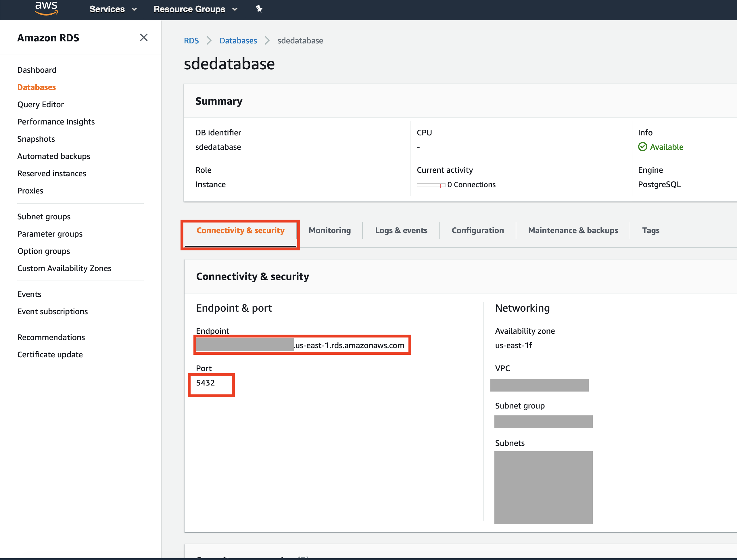Click the bookmarks star icon in navbar
The height and width of the screenshot is (560, 737).
point(259,8)
